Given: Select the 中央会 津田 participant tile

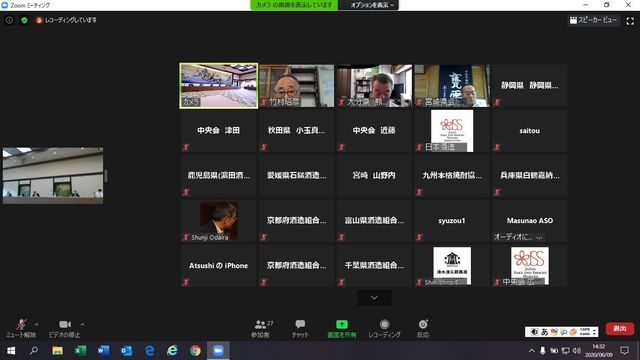Looking at the screenshot, I should coord(218,131).
